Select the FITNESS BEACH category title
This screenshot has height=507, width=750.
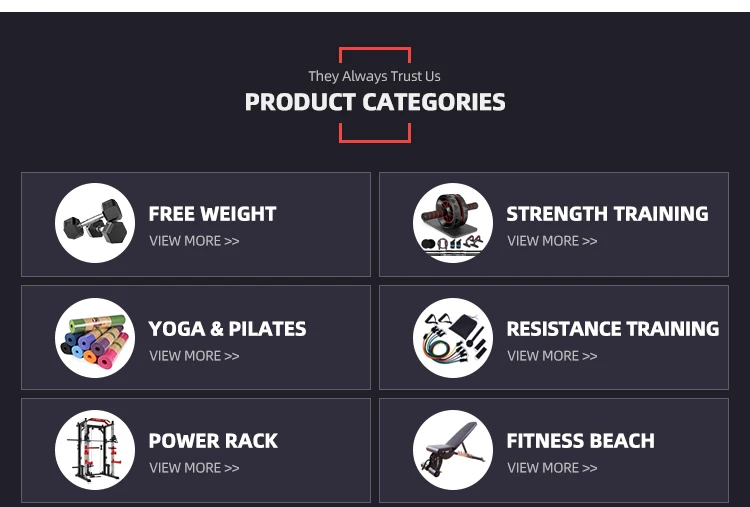click(x=580, y=441)
